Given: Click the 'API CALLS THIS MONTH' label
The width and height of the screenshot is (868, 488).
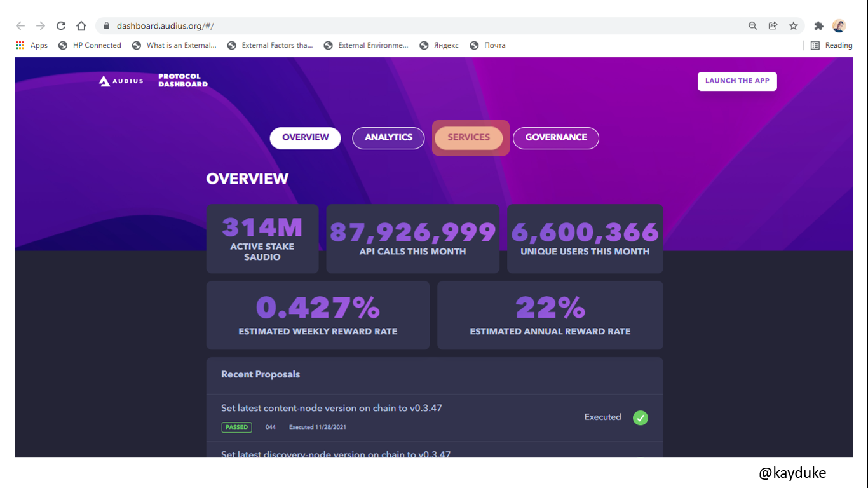Looking at the screenshot, I should (413, 251).
